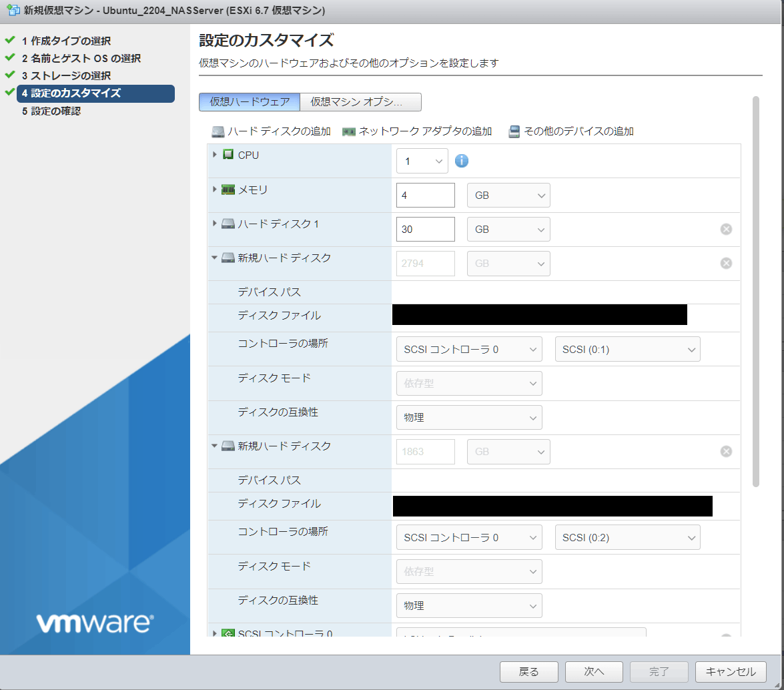Click the 戻る (Back) button

529,671
